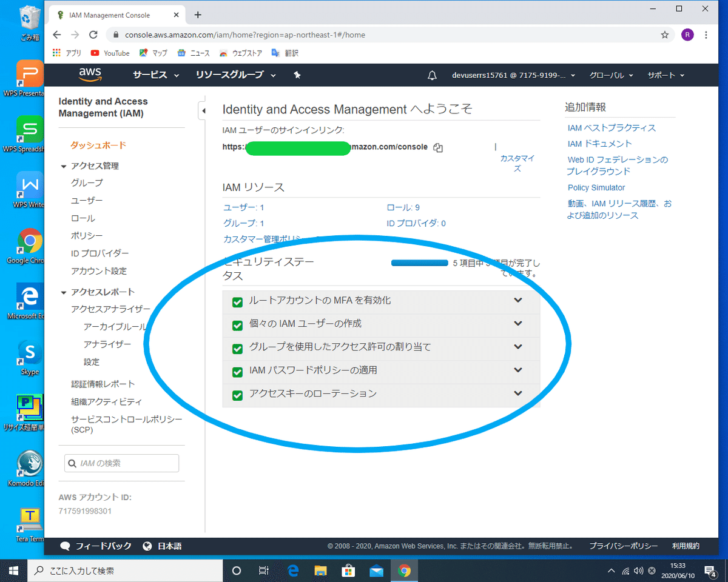Click the カスタマイズ link
The width and height of the screenshot is (728, 582).
517,163
